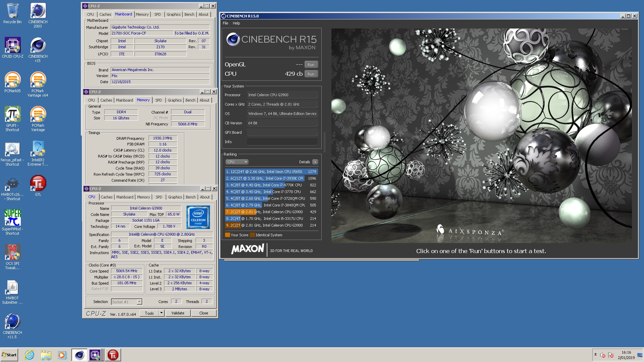The image size is (644, 362).
Task: Click the BIOS date 12/18/2015 value
Action: click(160, 82)
